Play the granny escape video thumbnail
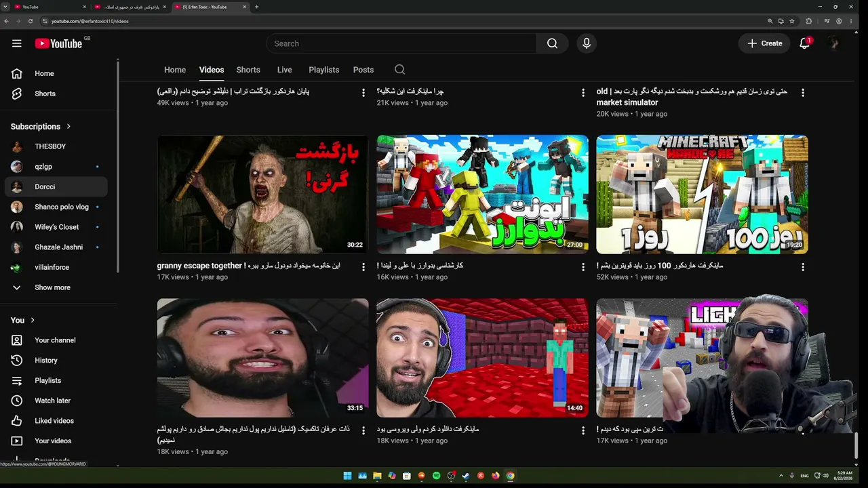The image size is (868, 488). pyautogui.click(x=262, y=195)
